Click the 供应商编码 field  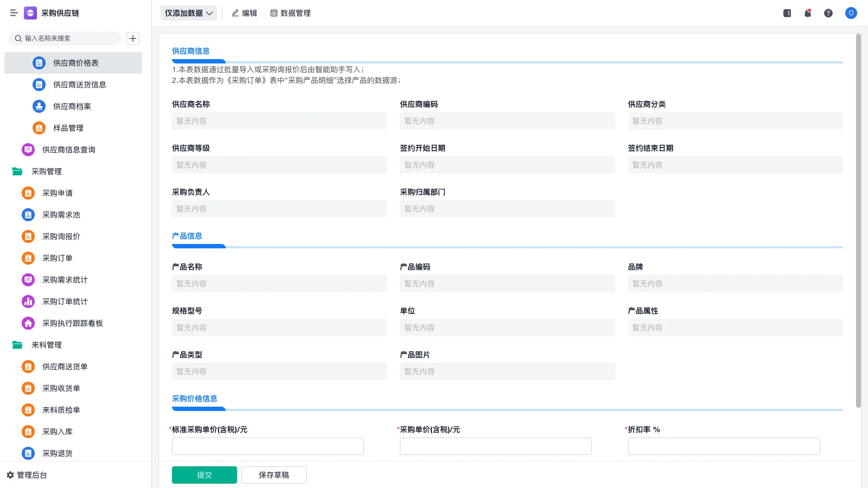point(507,121)
